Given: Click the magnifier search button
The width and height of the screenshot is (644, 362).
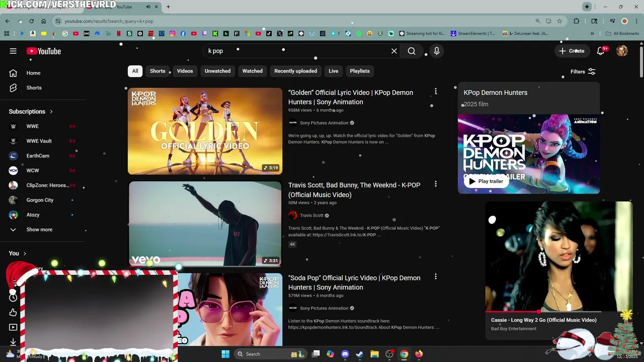Looking at the screenshot, I should [x=412, y=51].
